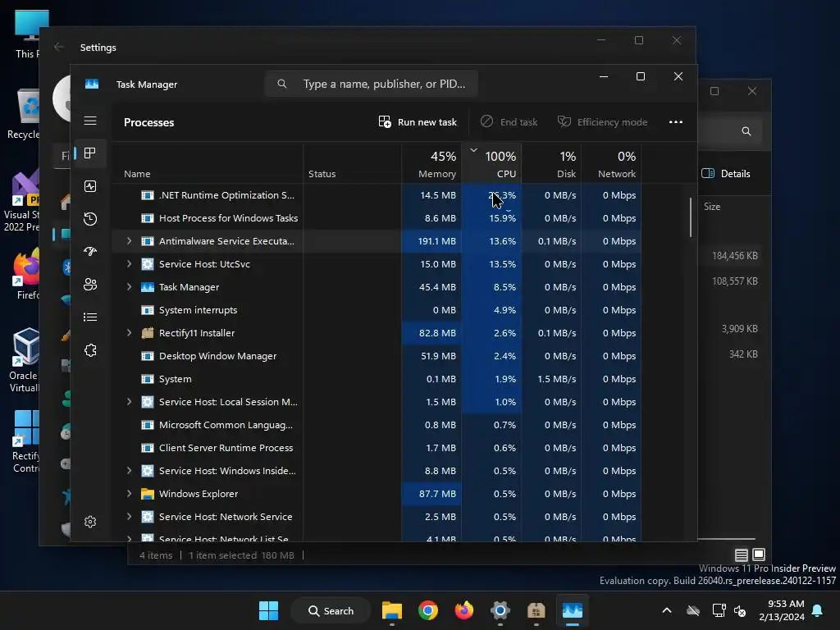Click the process list vertical scrollbar

pos(691,217)
